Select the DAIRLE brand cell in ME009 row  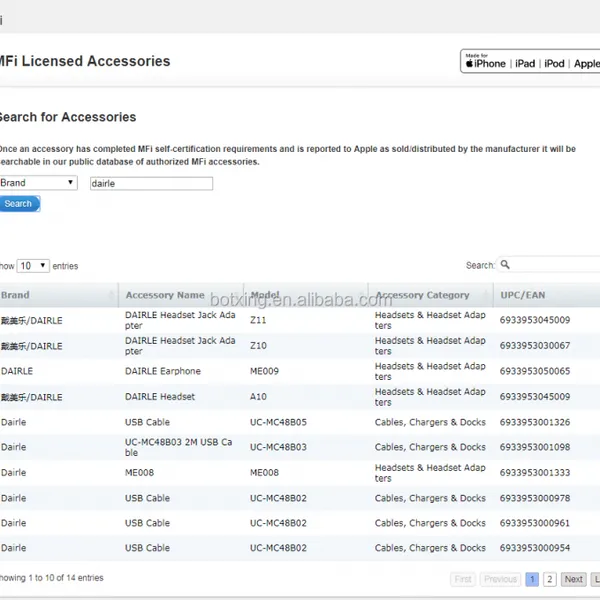coord(17,371)
